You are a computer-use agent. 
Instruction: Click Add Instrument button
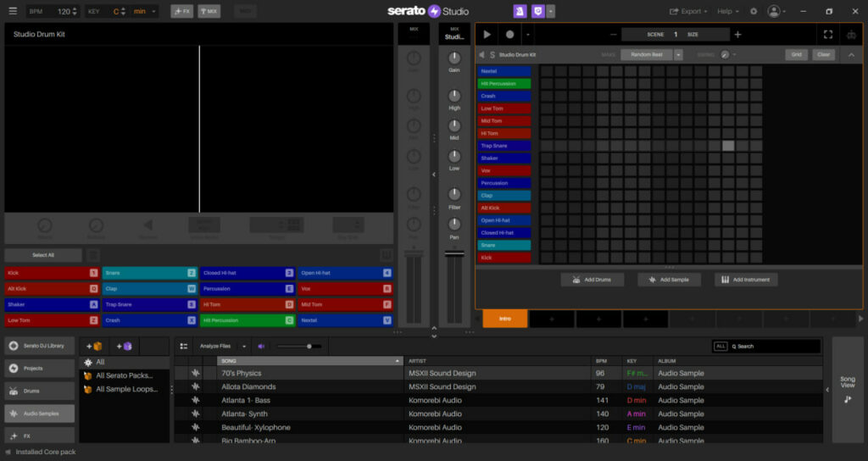pos(746,280)
